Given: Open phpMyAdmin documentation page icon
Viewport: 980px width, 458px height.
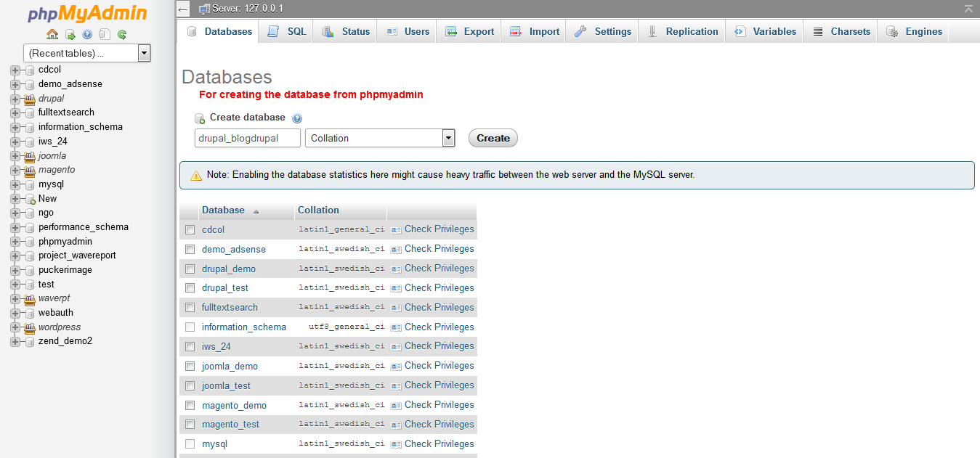Looking at the screenshot, I should tap(105, 34).
